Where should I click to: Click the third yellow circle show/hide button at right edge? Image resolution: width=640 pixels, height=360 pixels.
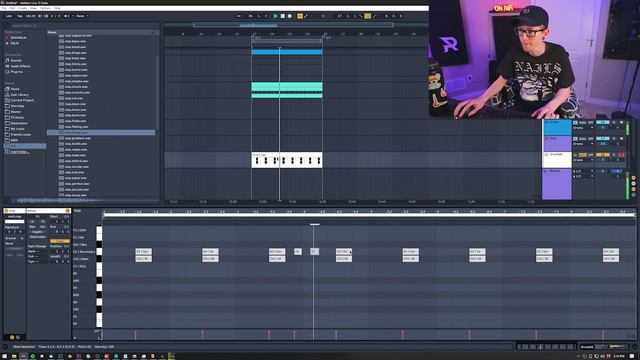pos(633,189)
